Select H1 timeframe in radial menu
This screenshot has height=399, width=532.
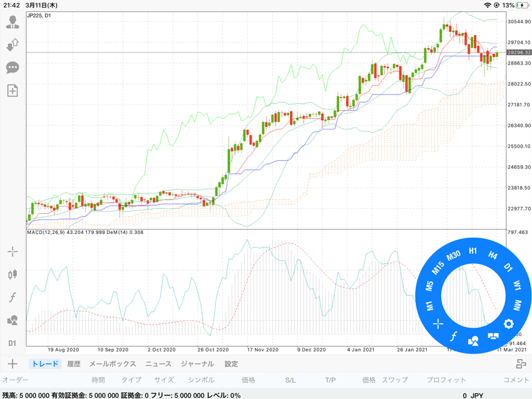(x=473, y=251)
